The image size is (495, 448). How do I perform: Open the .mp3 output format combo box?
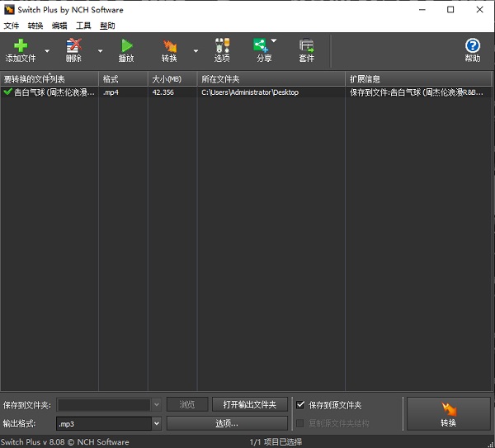tap(109, 424)
